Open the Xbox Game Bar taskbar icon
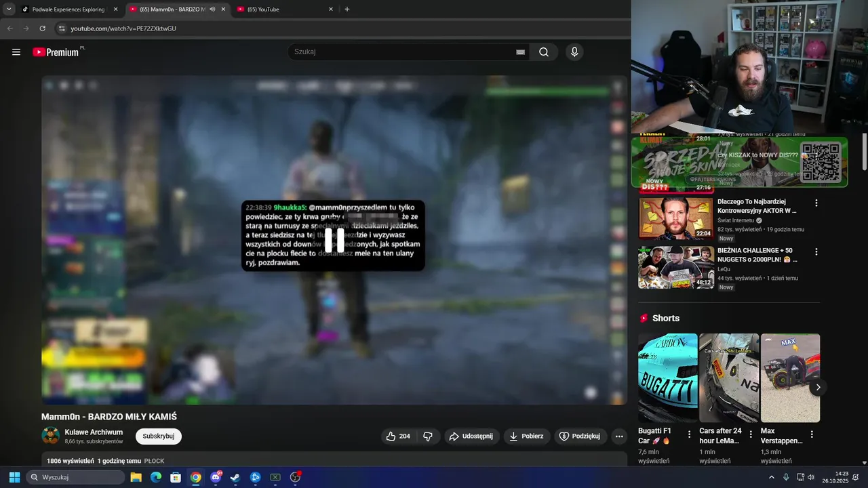This screenshot has height=488, width=868. (x=275, y=477)
